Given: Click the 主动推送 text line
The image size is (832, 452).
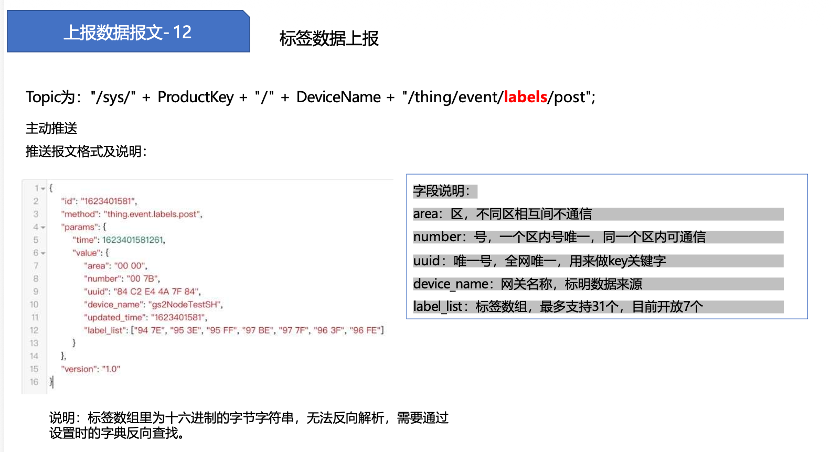Looking at the screenshot, I should pyautogui.click(x=52, y=130).
